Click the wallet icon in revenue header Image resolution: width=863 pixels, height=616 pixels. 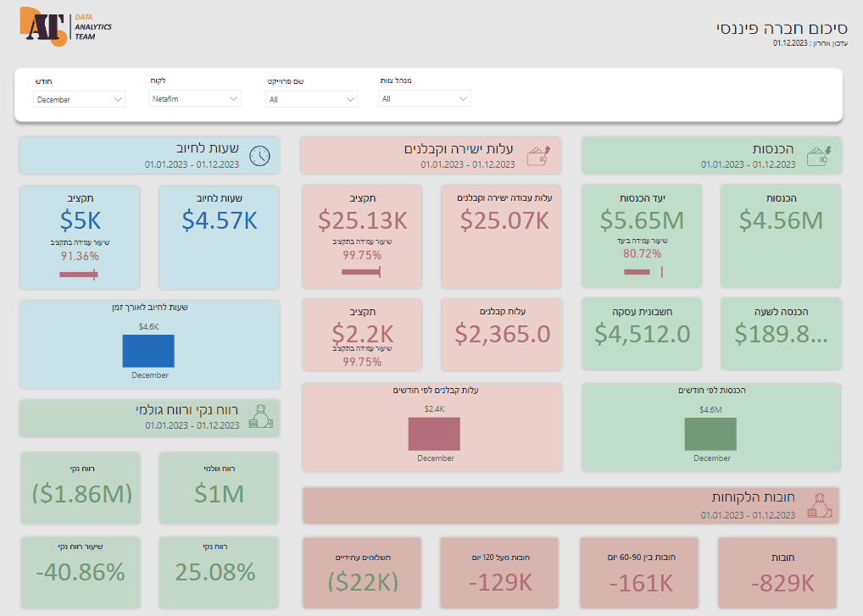[x=819, y=156]
